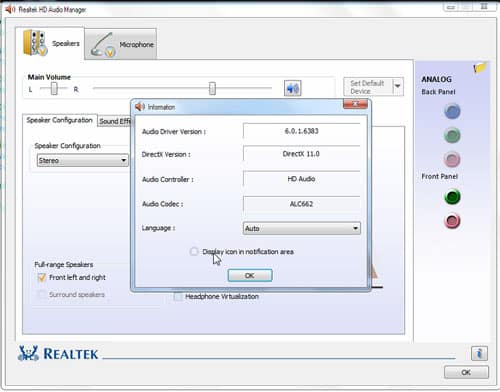Viewport: 500px width, 392px height.
Task: Click the 'Back Panel' label
Action: 438,92
